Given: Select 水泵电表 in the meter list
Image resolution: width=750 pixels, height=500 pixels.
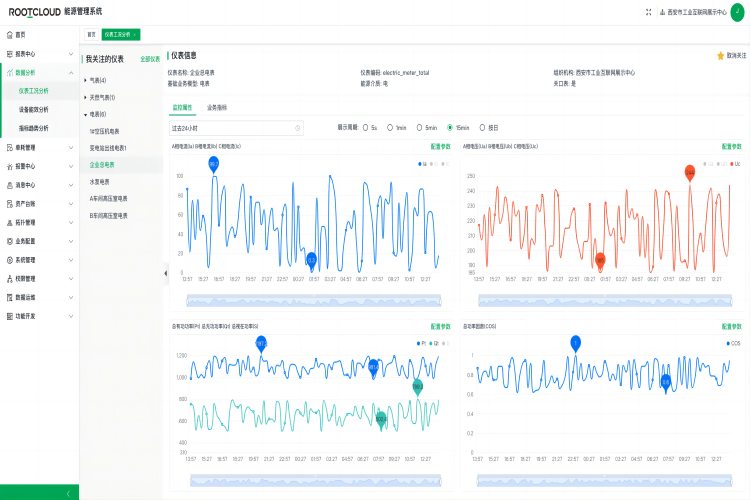Looking at the screenshot, I should pyautogui.click(x=99, y=182).
